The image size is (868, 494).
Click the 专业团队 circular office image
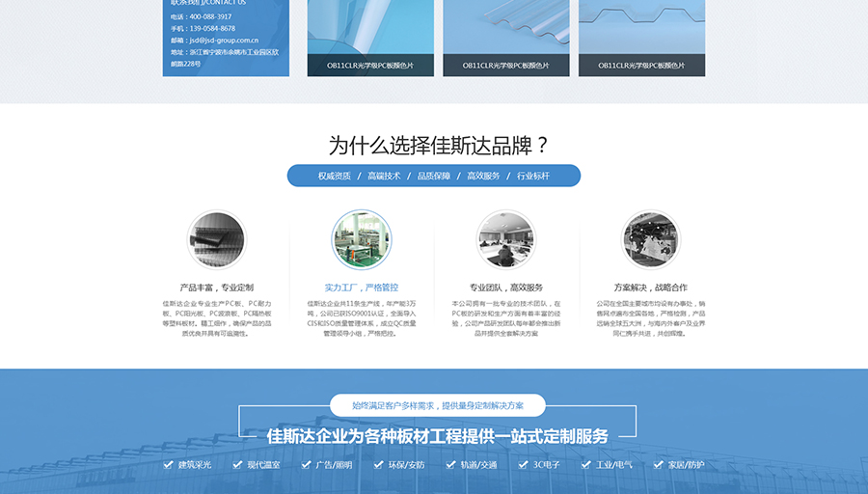tap(505, 239)
